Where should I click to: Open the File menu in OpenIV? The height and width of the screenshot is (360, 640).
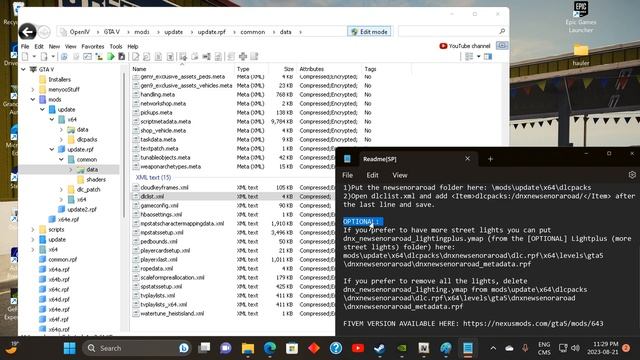point(25,47)
